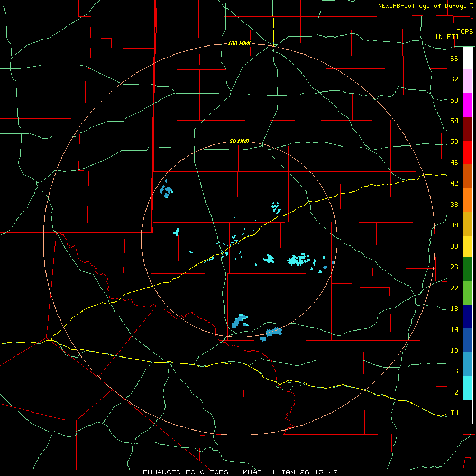Click the 62 value on the legend
Viewport: 476px width, 476px height.
[x=454, y=79]
